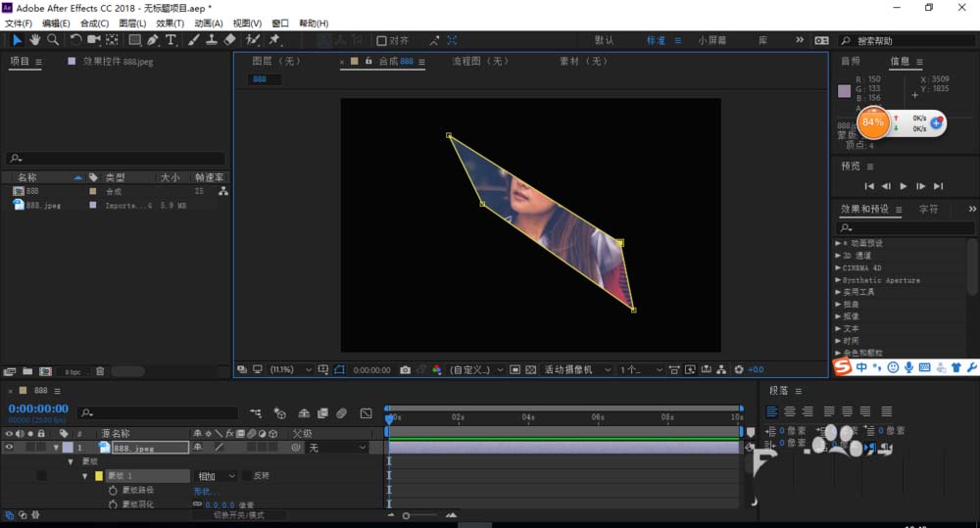The image size is (980, 528).
Task: Click the snapshot camera icon in viewer
Action: pyautogui.click(x=405, y=370)
